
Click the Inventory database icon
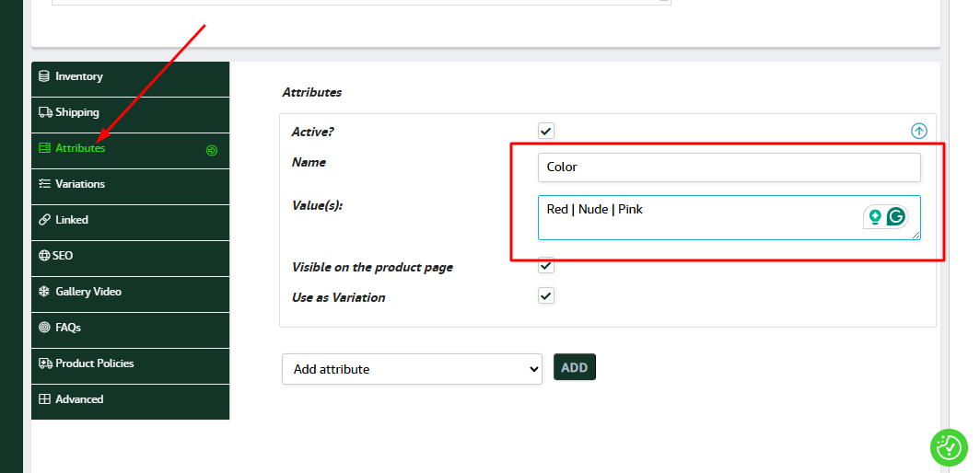tap(44, 76)
